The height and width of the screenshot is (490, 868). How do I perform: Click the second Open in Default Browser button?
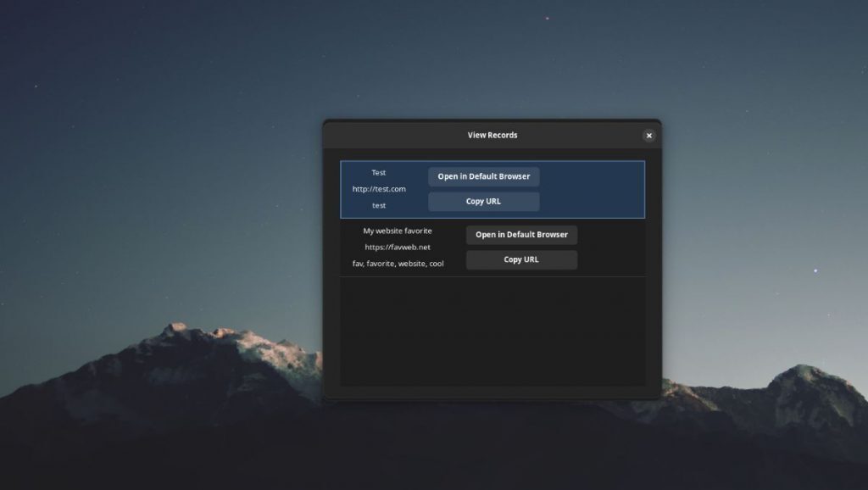click(x=521, y=235)
